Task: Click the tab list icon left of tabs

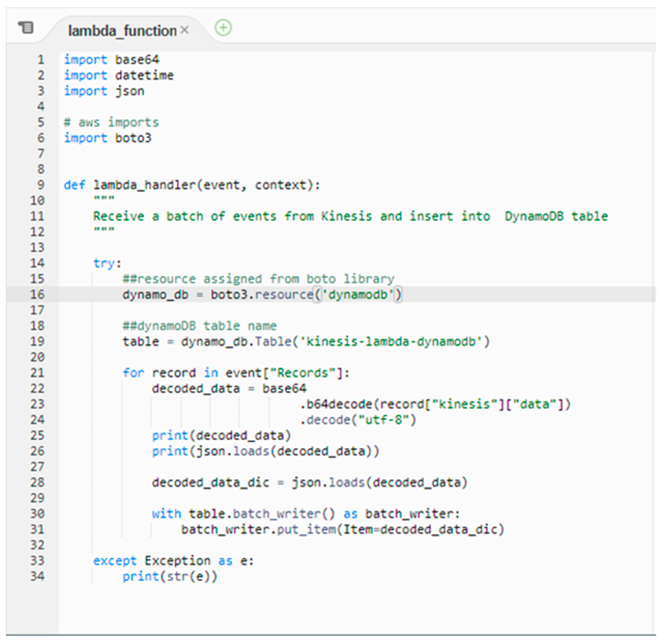Action: click(26, 27)
